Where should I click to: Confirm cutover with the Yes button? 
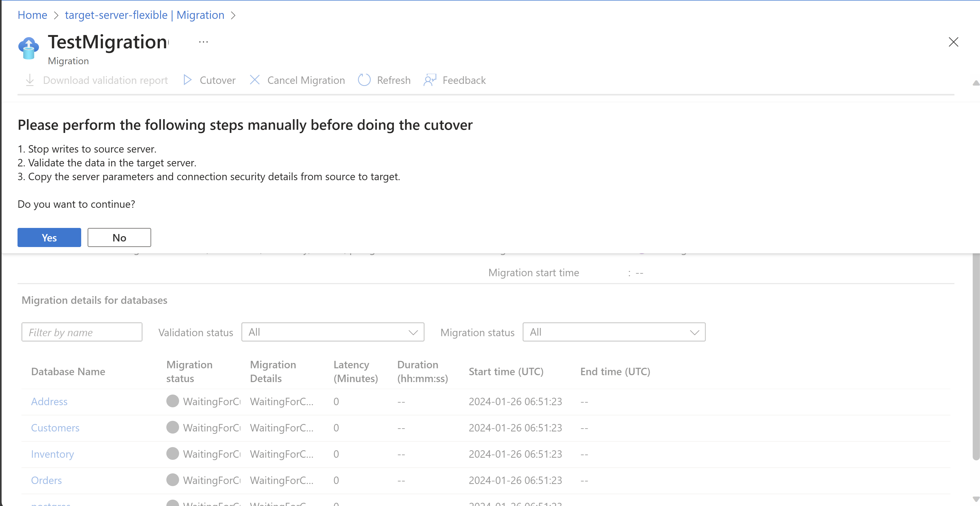pyautogui.click(x=49, y=237)
